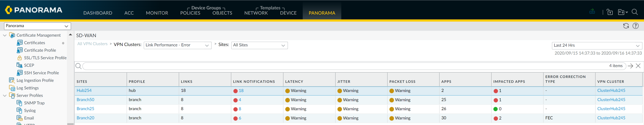The image size is (644, 125).
Task: Apply the filter using the arrow icon
Action: (x=630, y=66)
